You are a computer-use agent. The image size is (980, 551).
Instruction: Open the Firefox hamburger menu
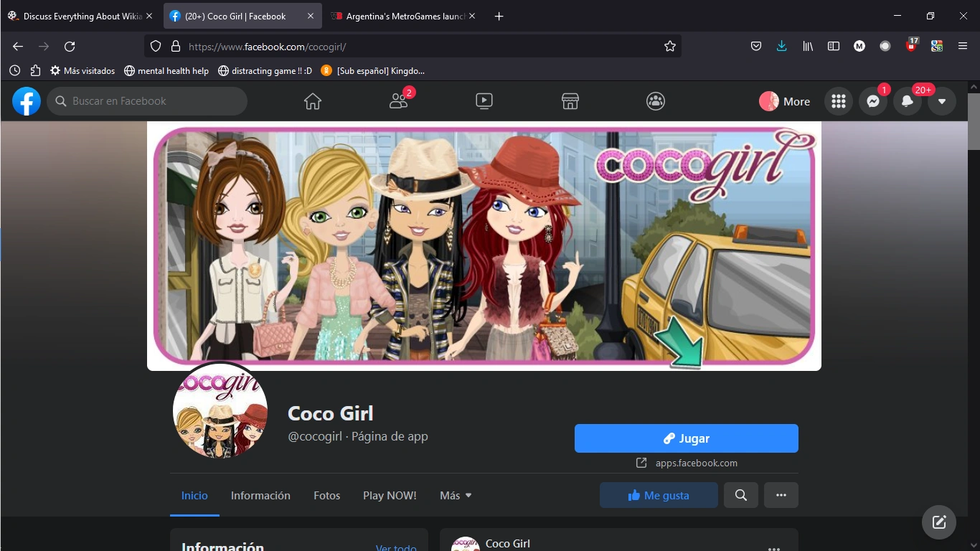click(x=963, y=46)
